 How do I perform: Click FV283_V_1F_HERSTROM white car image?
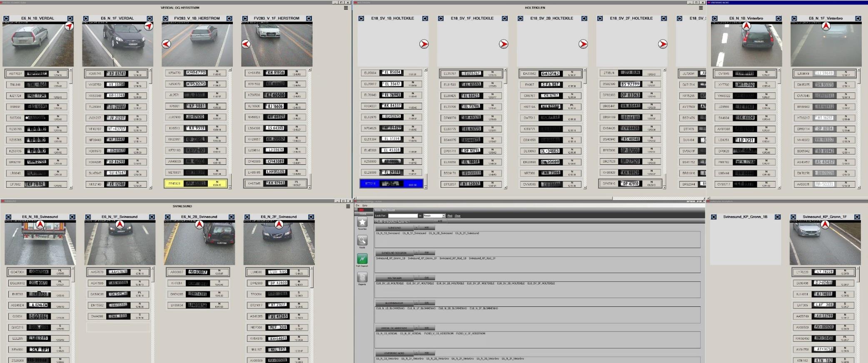(x=277, y=44)
